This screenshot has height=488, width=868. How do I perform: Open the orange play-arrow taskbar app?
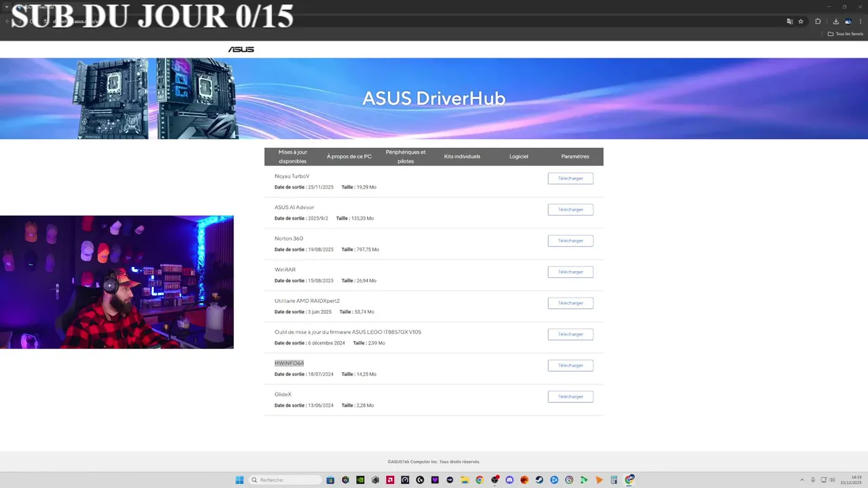[x=599, y=480]
